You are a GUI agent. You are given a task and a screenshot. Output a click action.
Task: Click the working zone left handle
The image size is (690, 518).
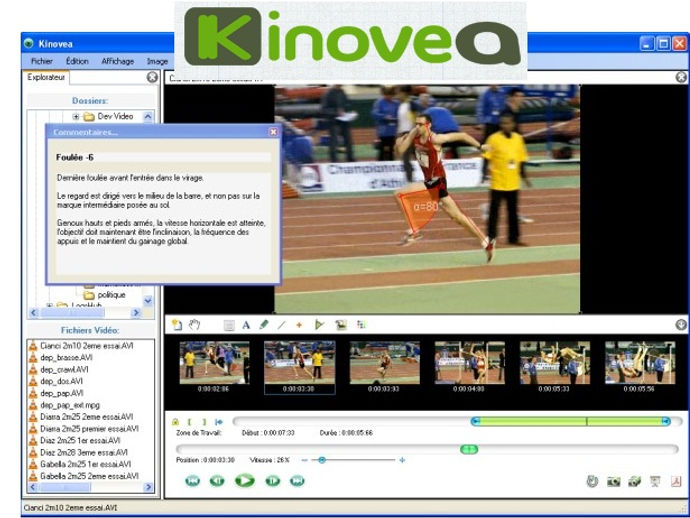475,422
